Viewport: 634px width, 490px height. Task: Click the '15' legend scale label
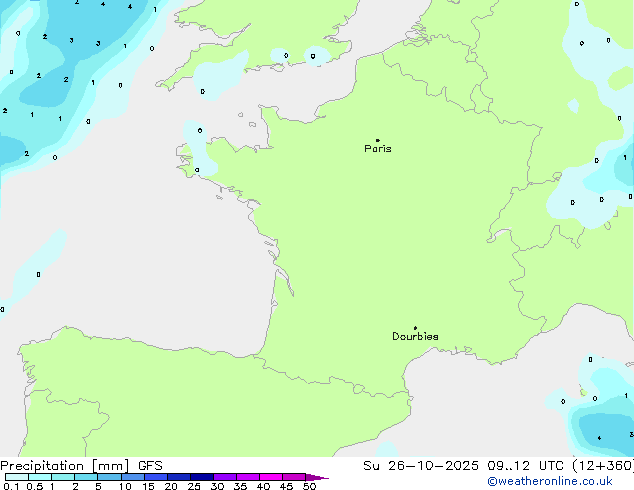click(x=148, y=486)
